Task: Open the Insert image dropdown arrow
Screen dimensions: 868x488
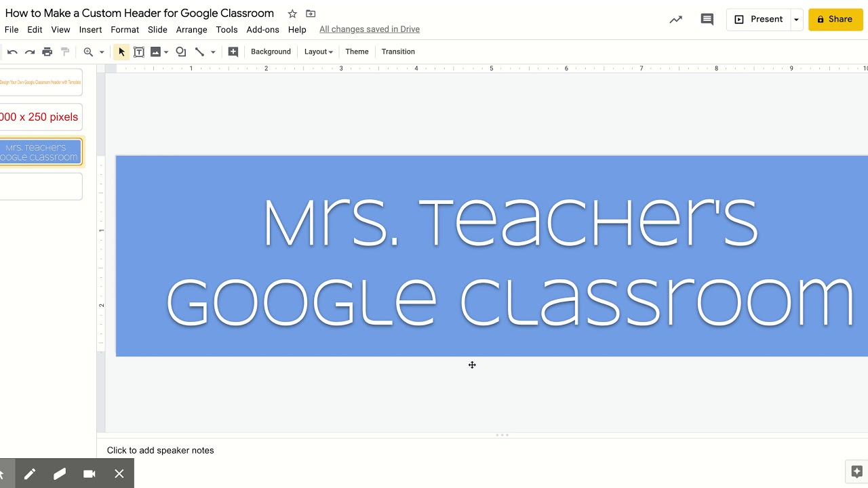Action: tap(166, 52)
